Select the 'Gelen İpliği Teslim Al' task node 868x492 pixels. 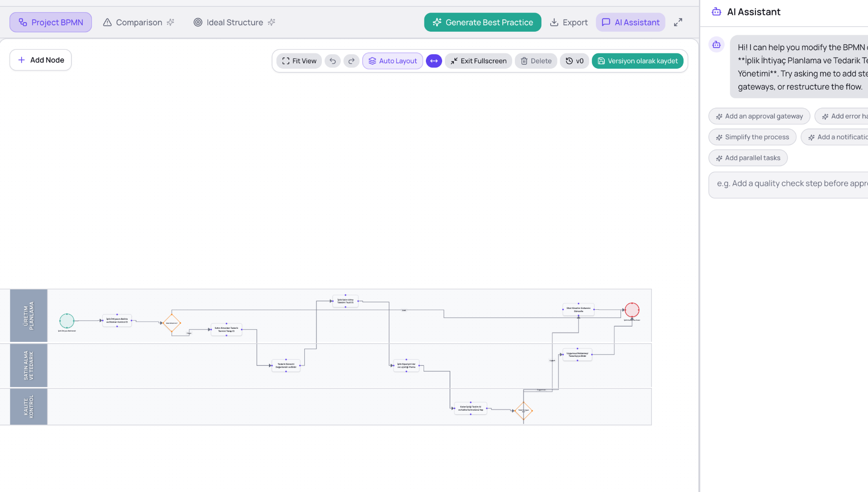point(471,408)
